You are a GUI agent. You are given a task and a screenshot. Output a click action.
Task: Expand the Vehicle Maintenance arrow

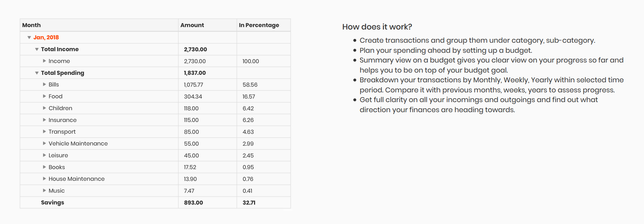coord(44,143)
